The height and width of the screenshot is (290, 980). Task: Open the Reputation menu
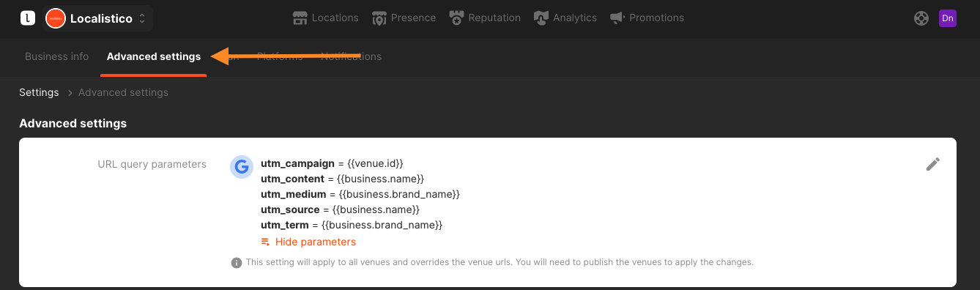click(x=485, y=18)
